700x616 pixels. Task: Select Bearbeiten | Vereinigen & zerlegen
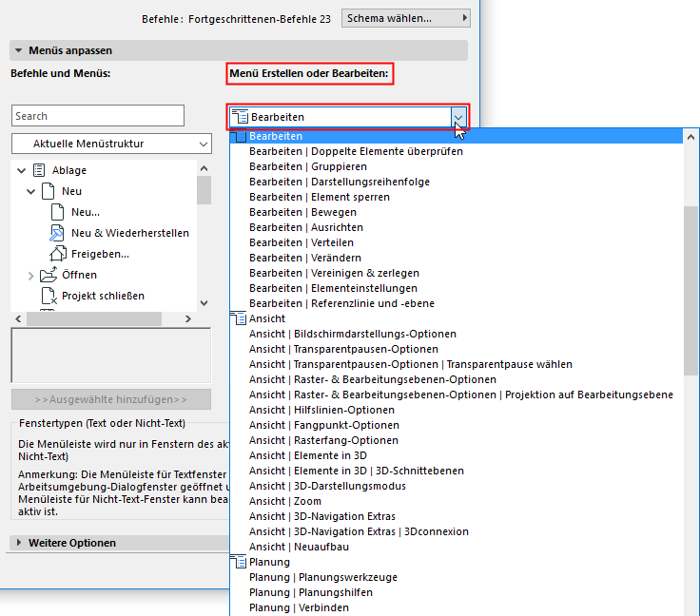[x=334, y=273]
